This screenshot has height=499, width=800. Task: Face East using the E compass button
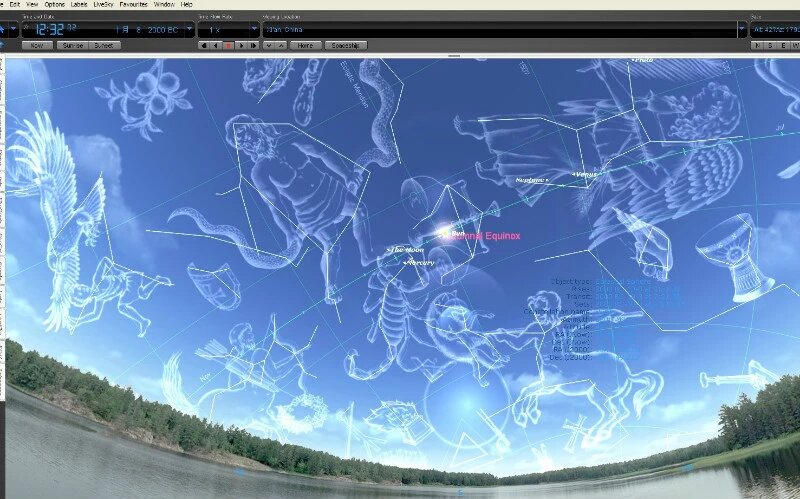click(783, 45)
